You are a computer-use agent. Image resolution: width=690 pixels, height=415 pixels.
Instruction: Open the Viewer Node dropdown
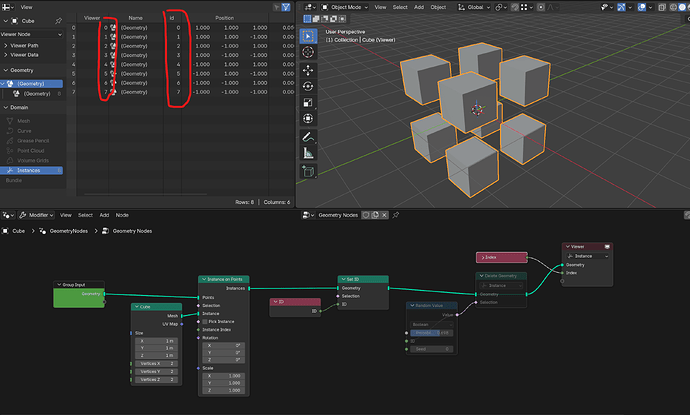pos(32,34)
